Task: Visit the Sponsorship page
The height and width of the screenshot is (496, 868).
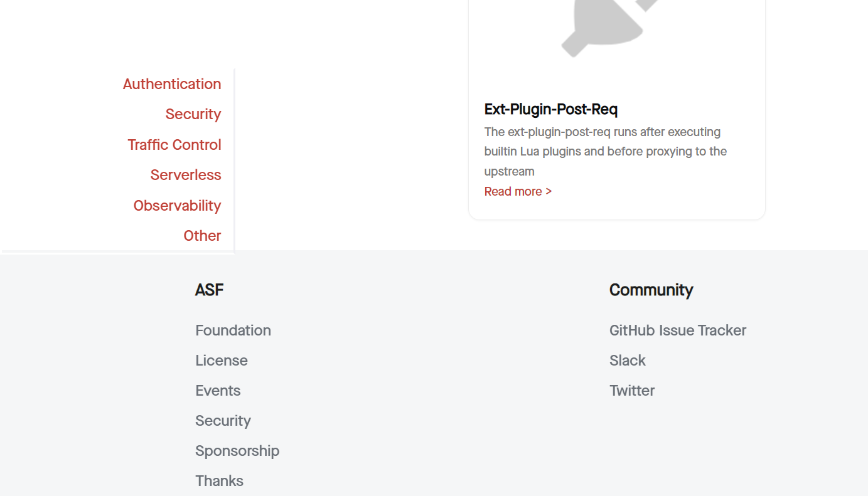Action: pyautogui.click(x=237, y=451)
